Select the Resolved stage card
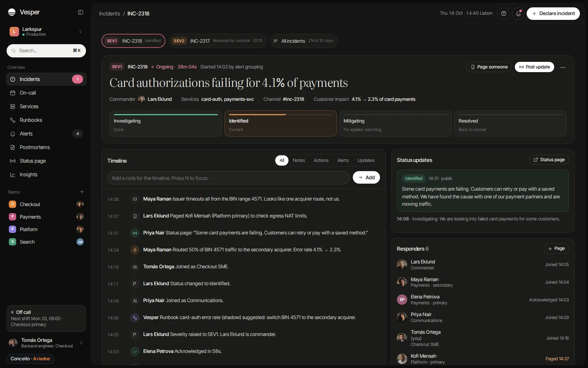The width and height of the screenshot is (588, 368). (x=510, y=124)
